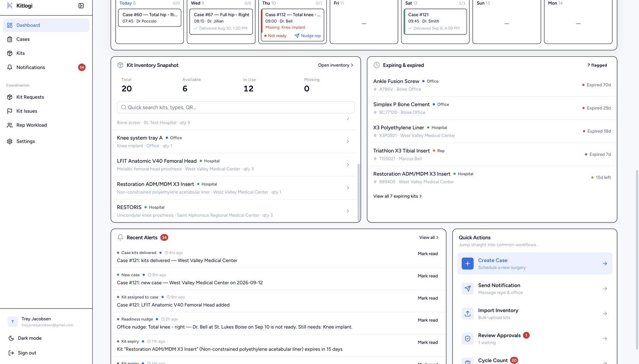Open the Cases menu item
The height and width of the screenshot is (364, 639).
(46, 39)
